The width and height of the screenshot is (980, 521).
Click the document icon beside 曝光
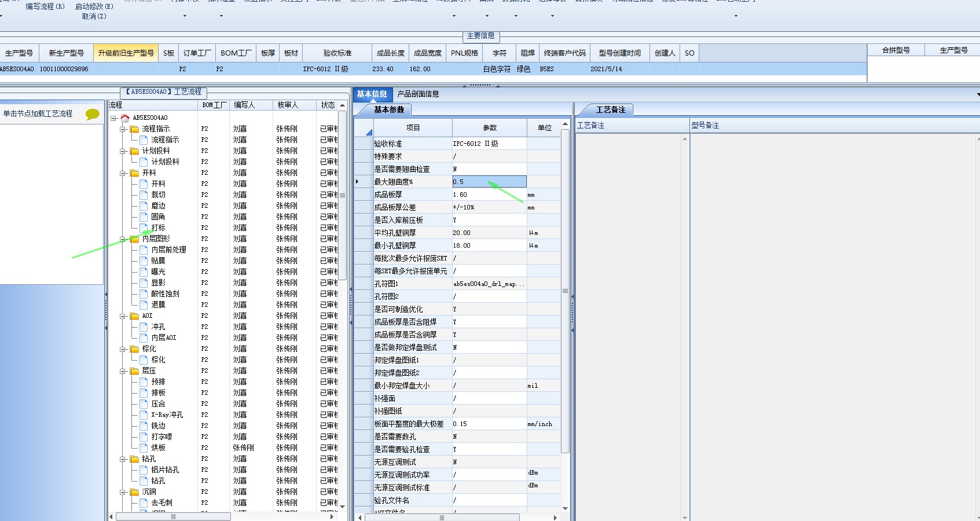(x=144, y=271)
